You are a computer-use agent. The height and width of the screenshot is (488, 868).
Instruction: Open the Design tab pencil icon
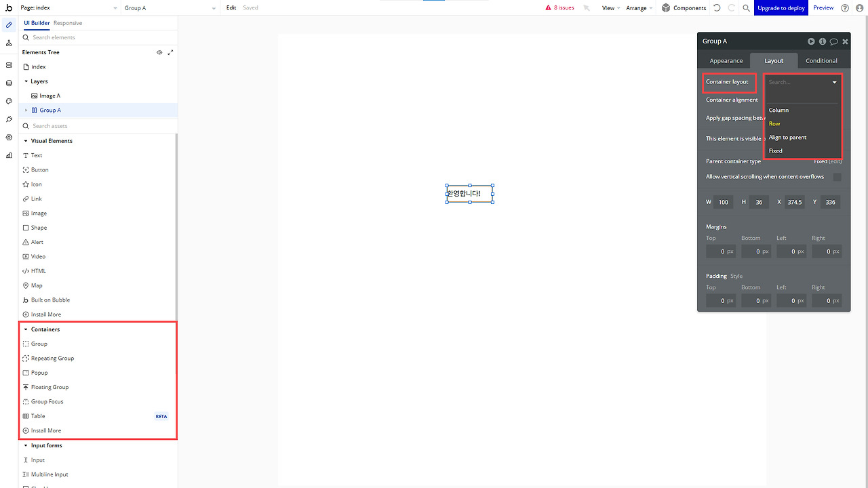tap(9, 25)
